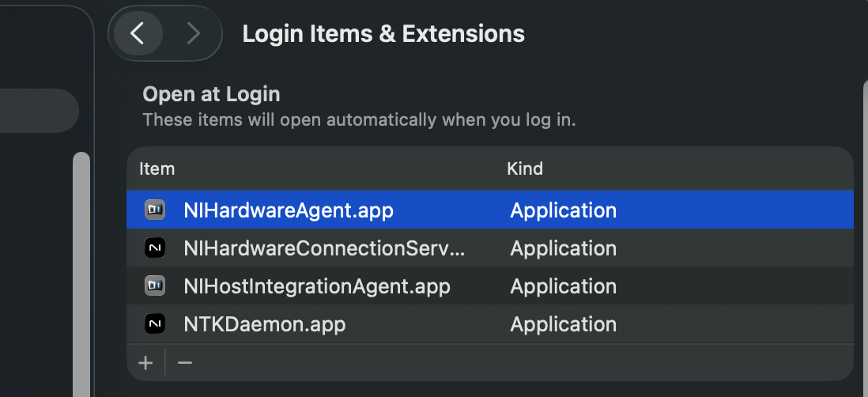
Task: Sort the list by Kind column header
Action: 525,168
